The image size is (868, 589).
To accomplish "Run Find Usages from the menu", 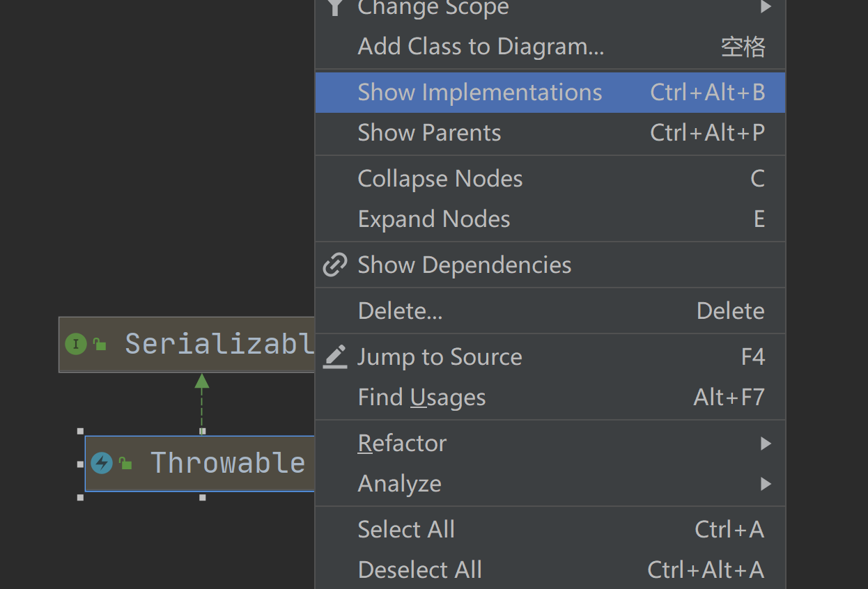I will coord(421,397).
